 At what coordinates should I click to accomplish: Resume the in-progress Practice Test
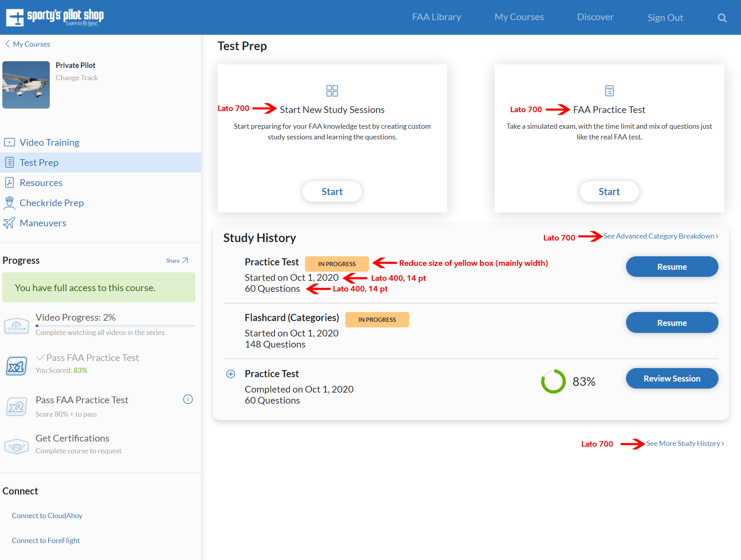click(x=672, y=267)
